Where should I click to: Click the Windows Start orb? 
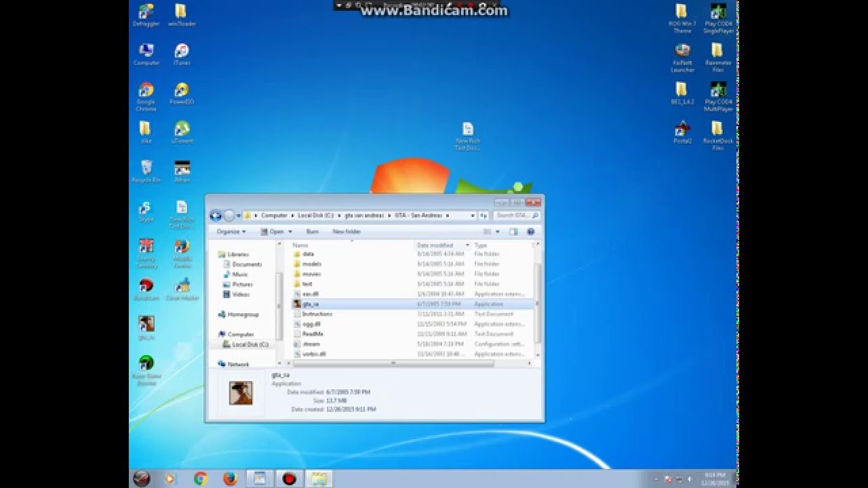point(142,479)
